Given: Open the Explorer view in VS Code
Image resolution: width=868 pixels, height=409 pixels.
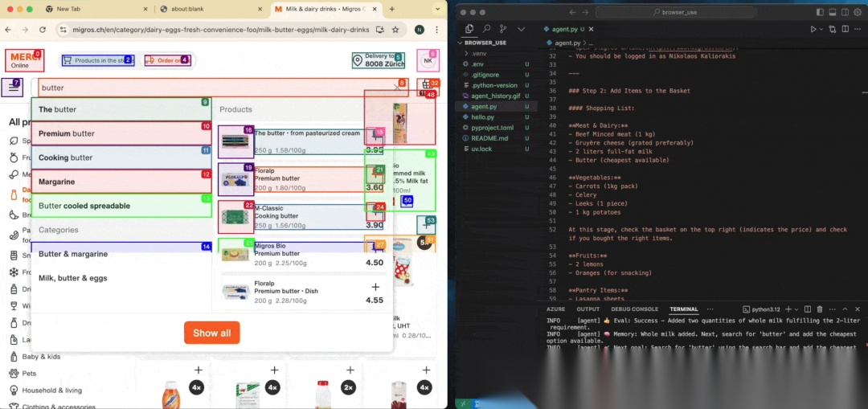Looking at the screenshot, I should click(x=469, y=29).
